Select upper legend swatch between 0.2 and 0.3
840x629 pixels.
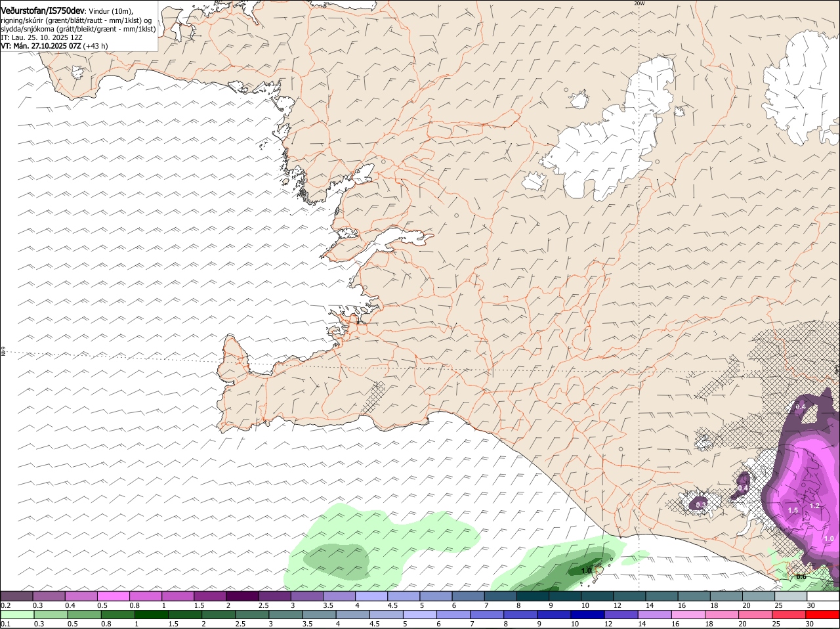(18, 596)
